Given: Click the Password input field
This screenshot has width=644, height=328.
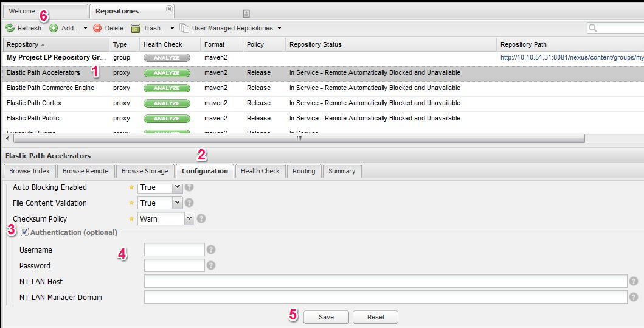Looking at the screenshot, I should coord(174,265).
